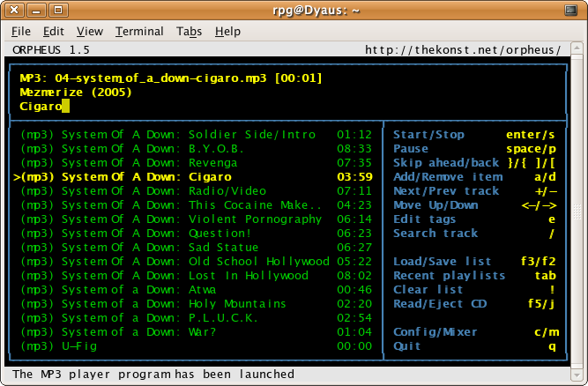Open the File menu
The image size is (588, 386).
pos(20,31)
